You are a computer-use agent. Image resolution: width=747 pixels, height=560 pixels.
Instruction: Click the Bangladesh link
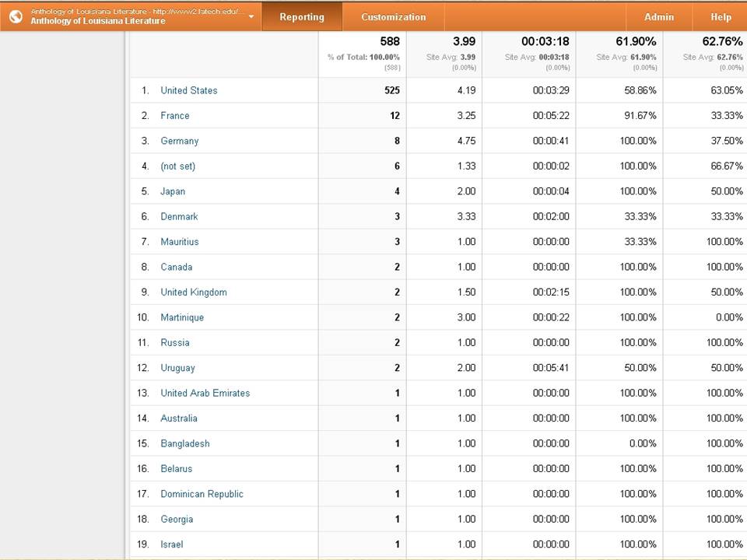(x=185, y=443)
